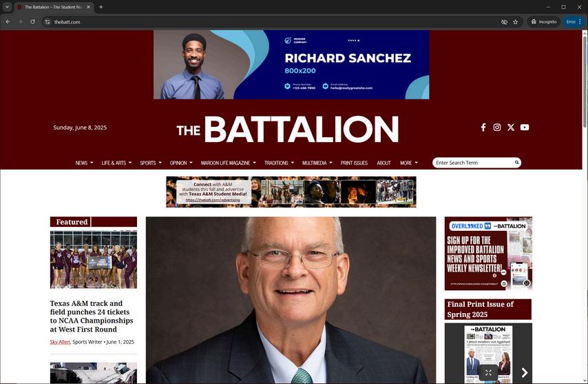Click the search magnifier icon
The image size is (588, 384).
(516, 163)
